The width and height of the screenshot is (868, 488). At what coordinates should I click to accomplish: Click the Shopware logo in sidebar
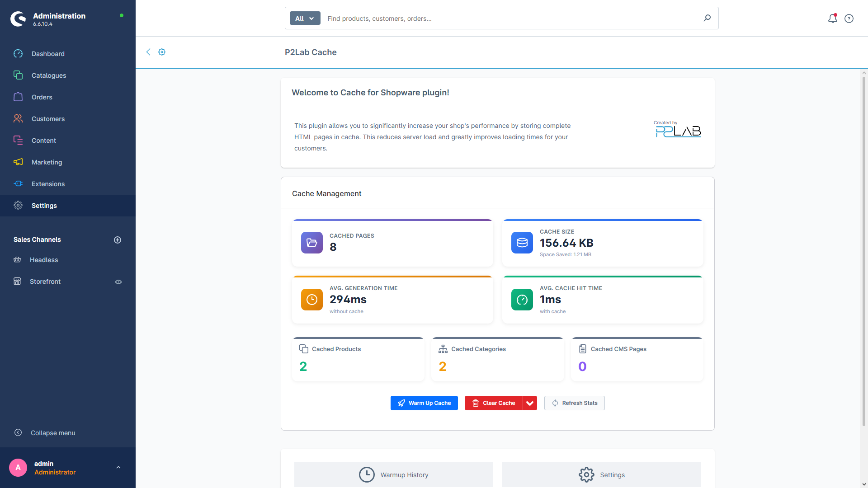click(x=18, y=19)
